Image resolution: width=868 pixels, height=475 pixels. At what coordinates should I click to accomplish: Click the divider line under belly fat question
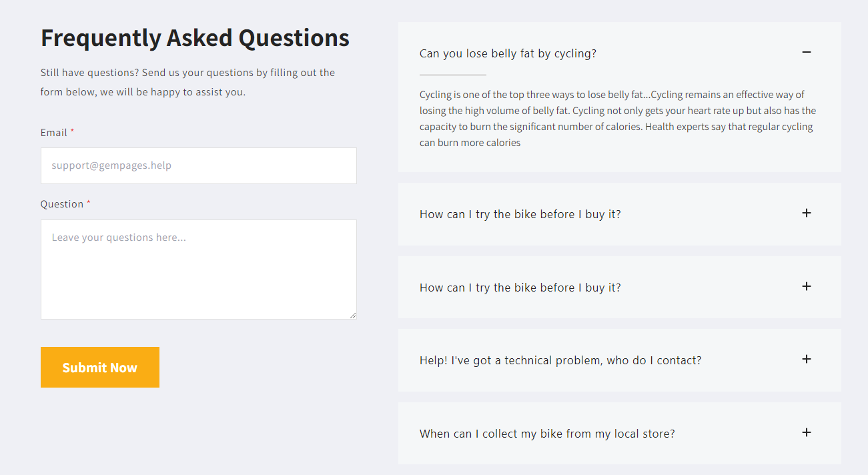[453, 75]
